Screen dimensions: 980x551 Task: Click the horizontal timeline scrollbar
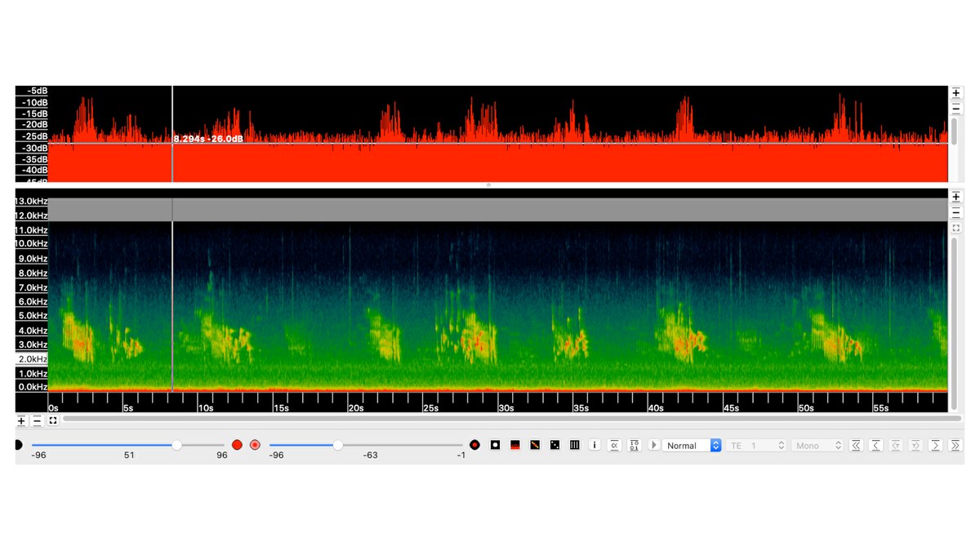[x=512, y=419]
